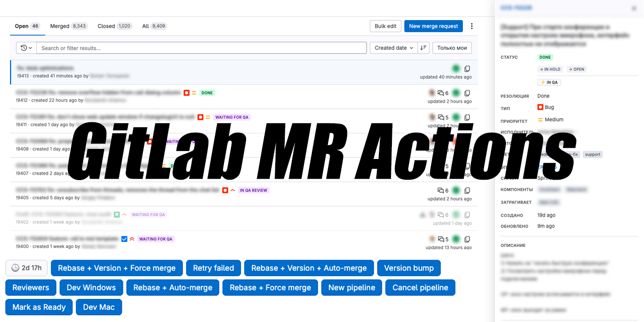Click the sort direction icon
This screenshot has width=644, height=322.
pos(423,48)
